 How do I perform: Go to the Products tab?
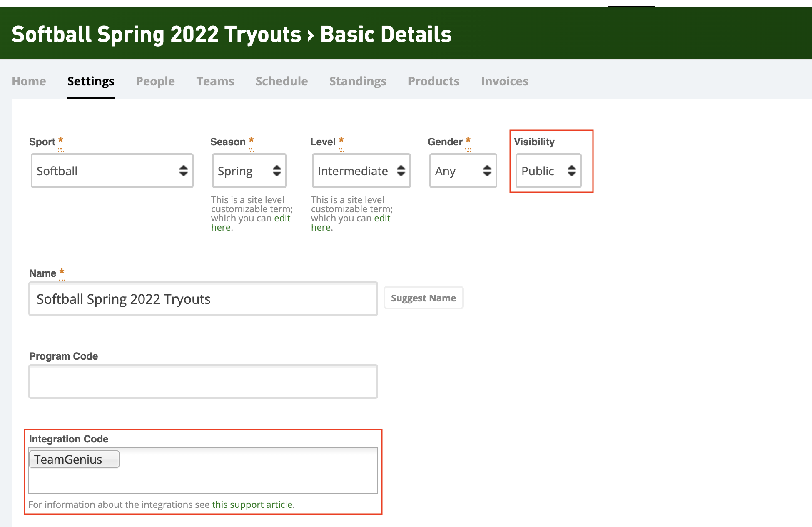tap(433, 81)
